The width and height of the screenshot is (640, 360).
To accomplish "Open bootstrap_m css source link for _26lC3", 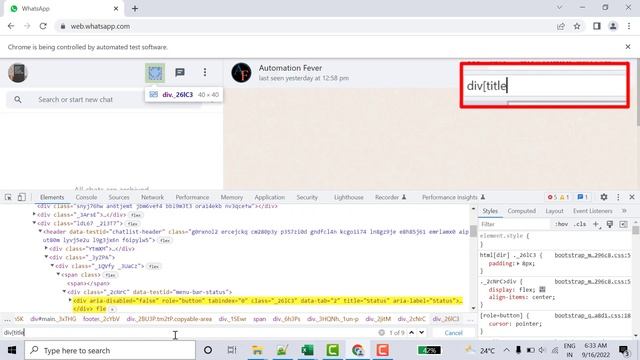I will 592,255.
